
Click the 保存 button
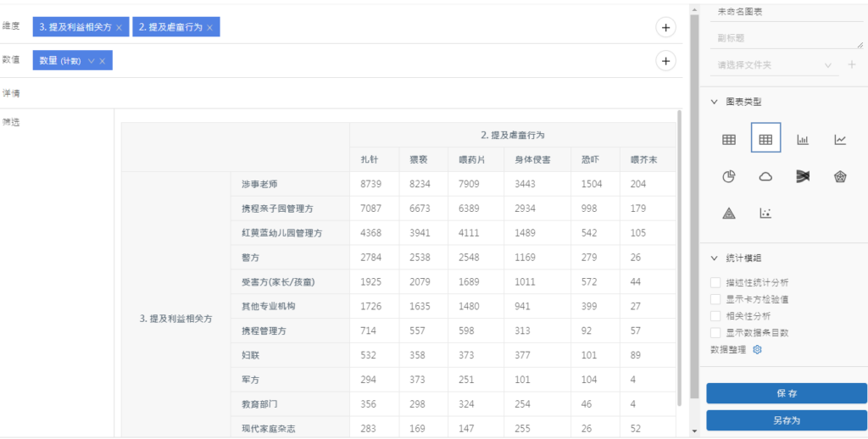coord(786,393)
